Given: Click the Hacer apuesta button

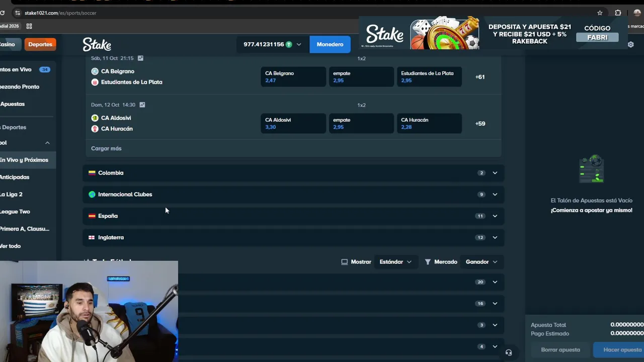Looking at the screenshot, I should (x=619, y=350).
